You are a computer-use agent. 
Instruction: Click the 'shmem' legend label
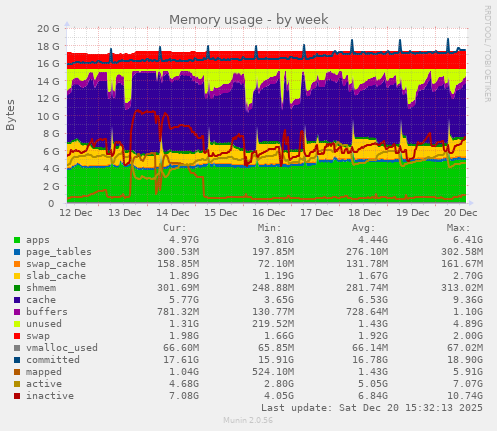click(x=41, y=288)
